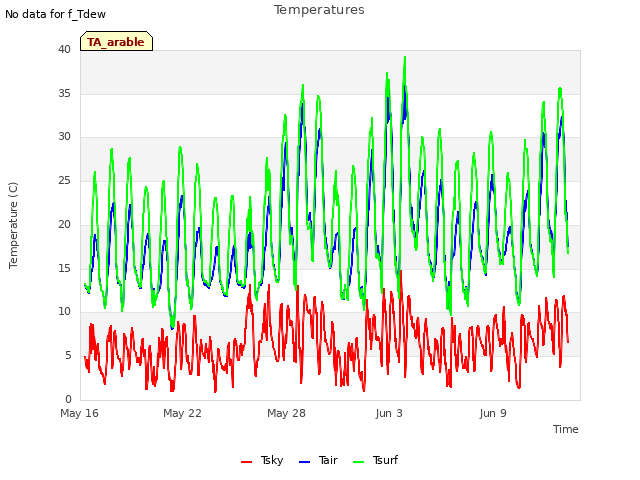Toggle the Tsky series in the legend

point(262,460)
